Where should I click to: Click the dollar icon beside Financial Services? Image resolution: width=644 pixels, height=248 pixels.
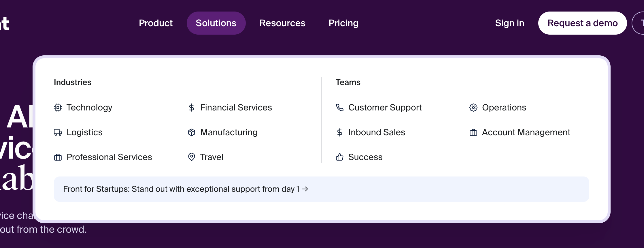click(x=192, y=108)
